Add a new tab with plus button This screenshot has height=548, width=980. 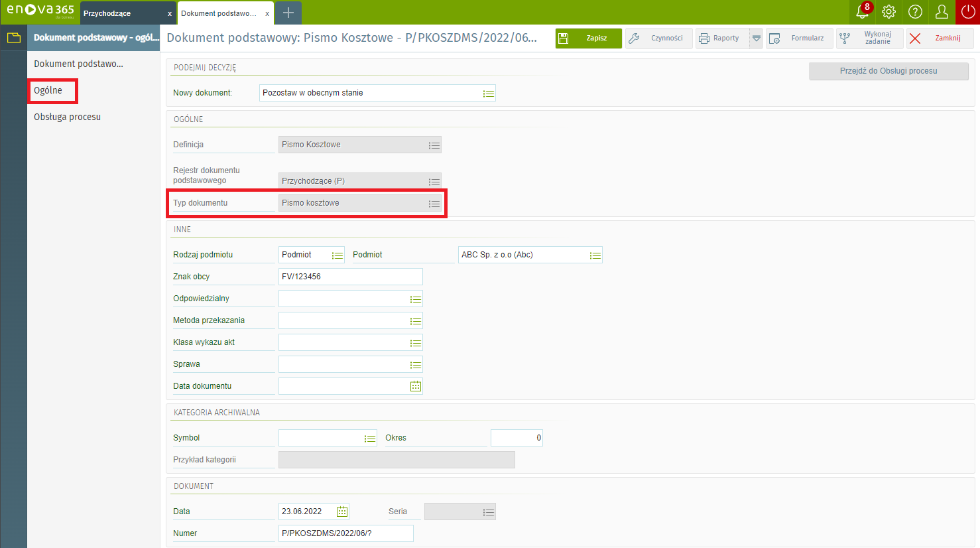coord(288,13)
